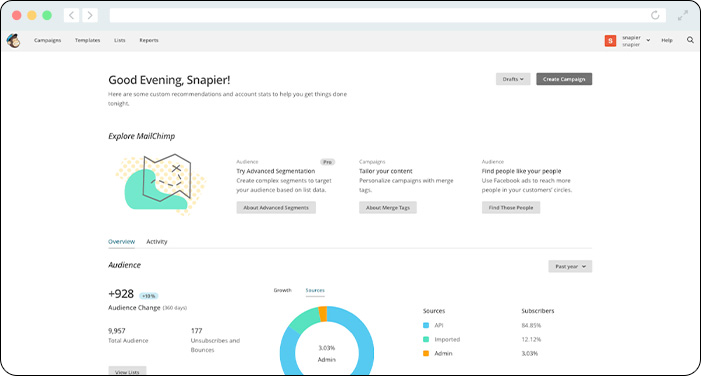Open the Lists menu
Screen dimensions: 701x376
[119, 40]
